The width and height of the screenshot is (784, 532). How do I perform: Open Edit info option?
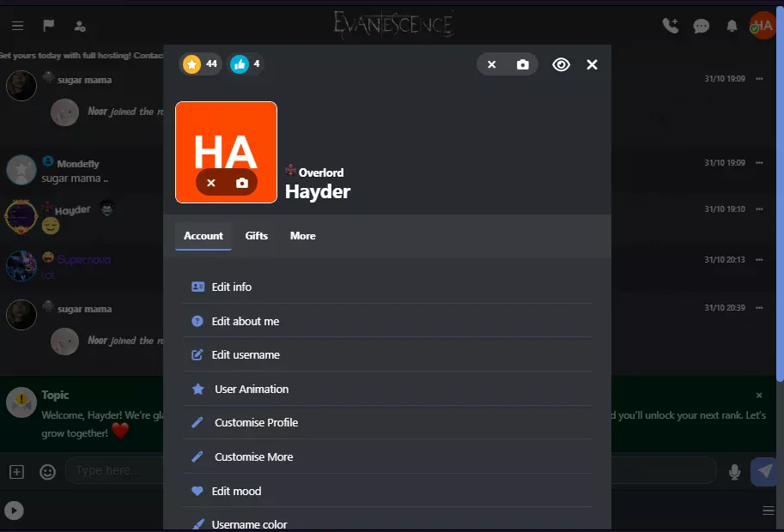pos(231,287)
